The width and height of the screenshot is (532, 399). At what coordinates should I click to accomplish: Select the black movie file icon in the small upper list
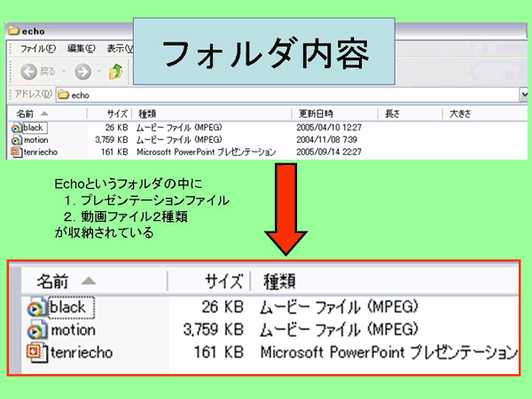pyautogui.click(x=17, y=128)
